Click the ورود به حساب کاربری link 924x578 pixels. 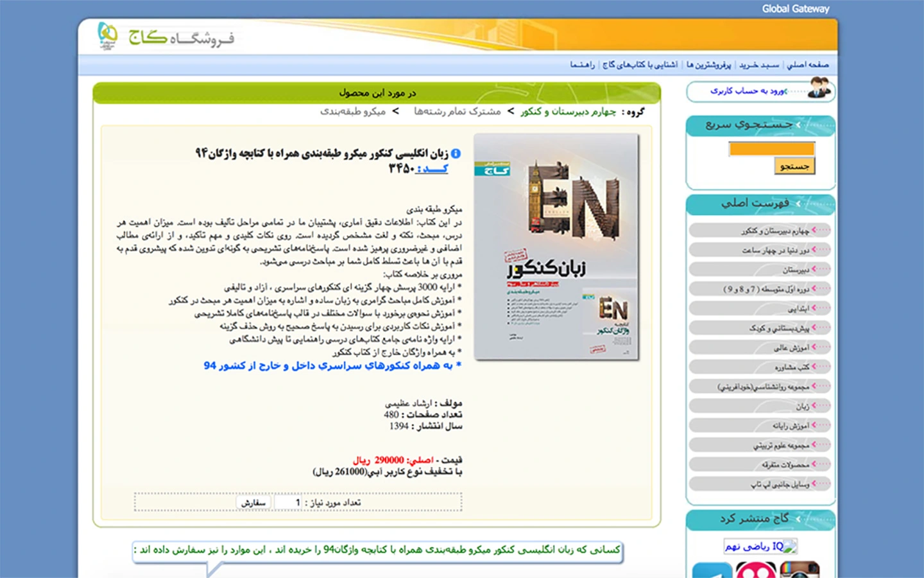tap(748, 91)
